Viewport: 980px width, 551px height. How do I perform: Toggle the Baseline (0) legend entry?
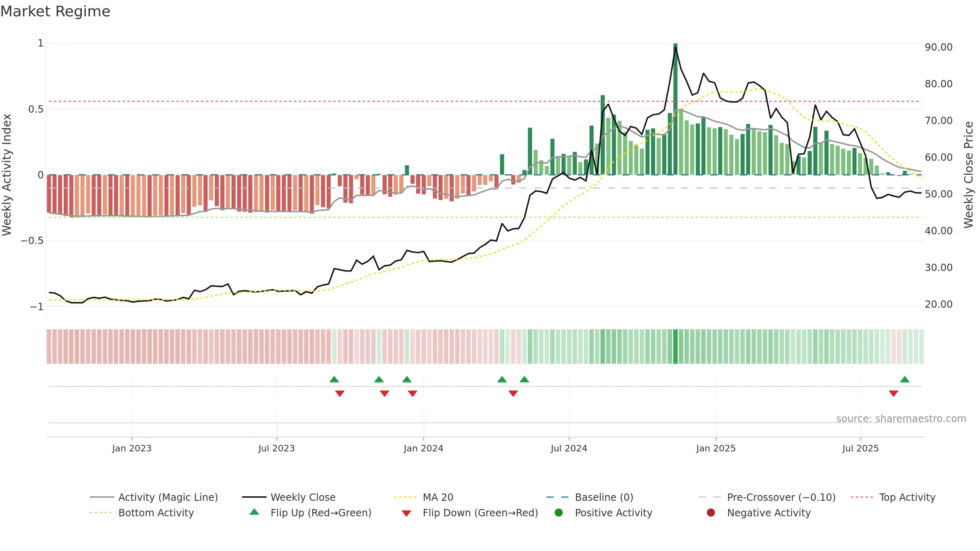[x=590, y=497]
